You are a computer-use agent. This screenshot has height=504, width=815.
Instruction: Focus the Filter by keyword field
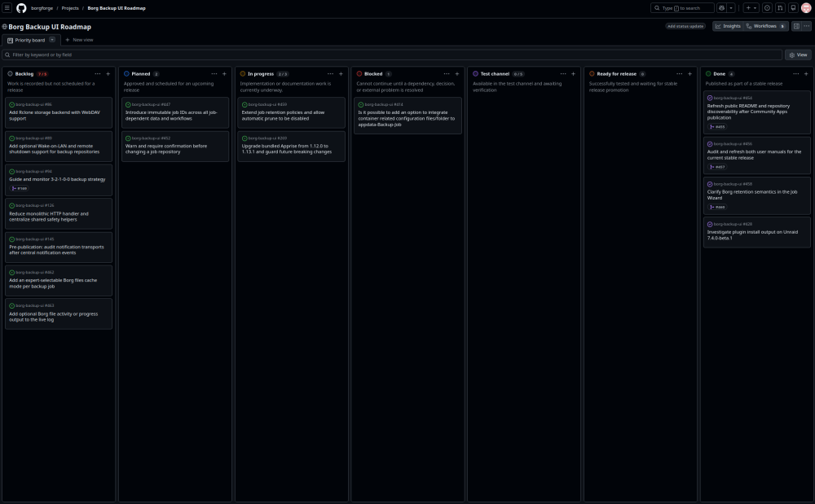[393, 55]
